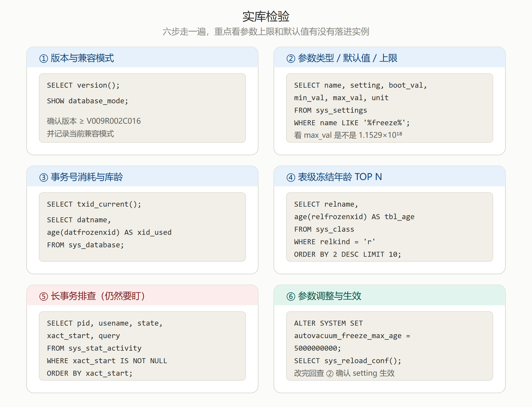
Task: Click the line age(datfrozenxid) AS xid_used
Action: point(109,232)
